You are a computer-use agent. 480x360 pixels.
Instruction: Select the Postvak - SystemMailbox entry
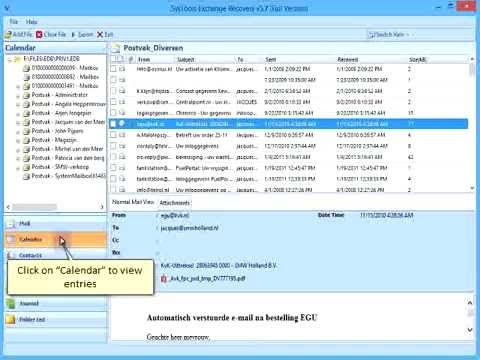(68, 176)
